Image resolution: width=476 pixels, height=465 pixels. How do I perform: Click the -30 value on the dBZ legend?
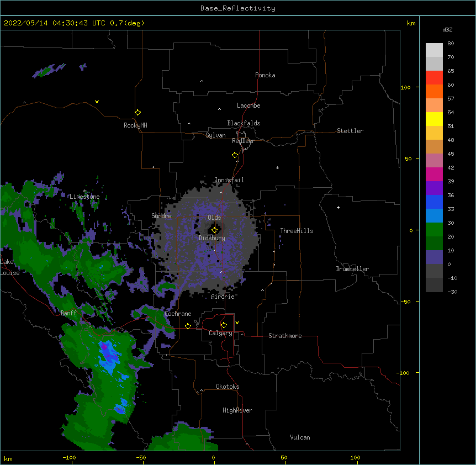[452, 292]
